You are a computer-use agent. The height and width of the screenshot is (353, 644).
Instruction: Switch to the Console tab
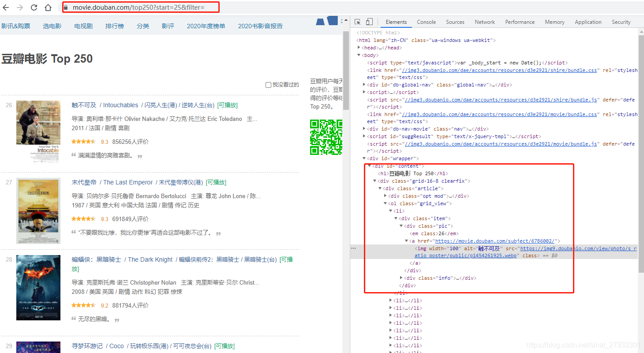[x=427, y=22]
